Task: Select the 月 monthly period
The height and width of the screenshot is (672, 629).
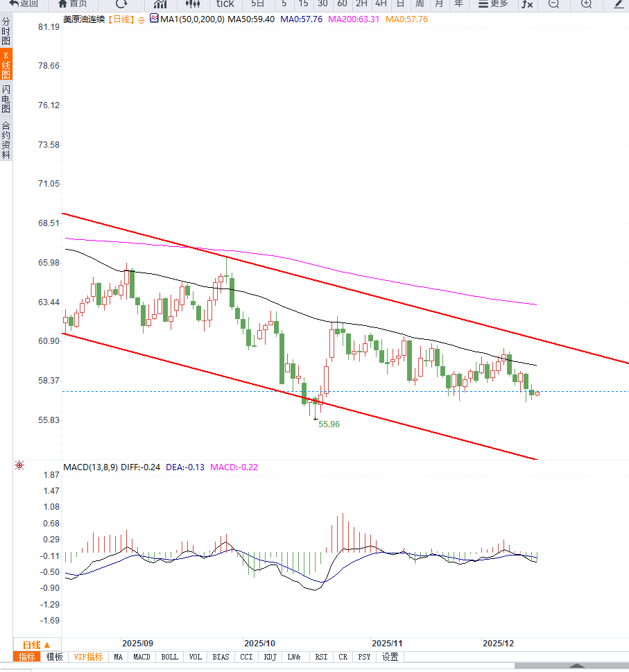Action: [439, 4]
